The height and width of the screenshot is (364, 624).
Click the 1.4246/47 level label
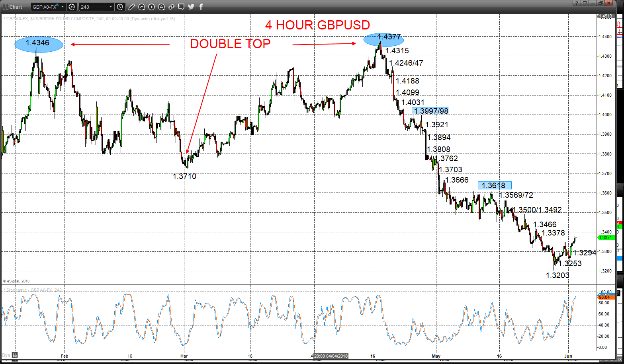click(406, 63)
